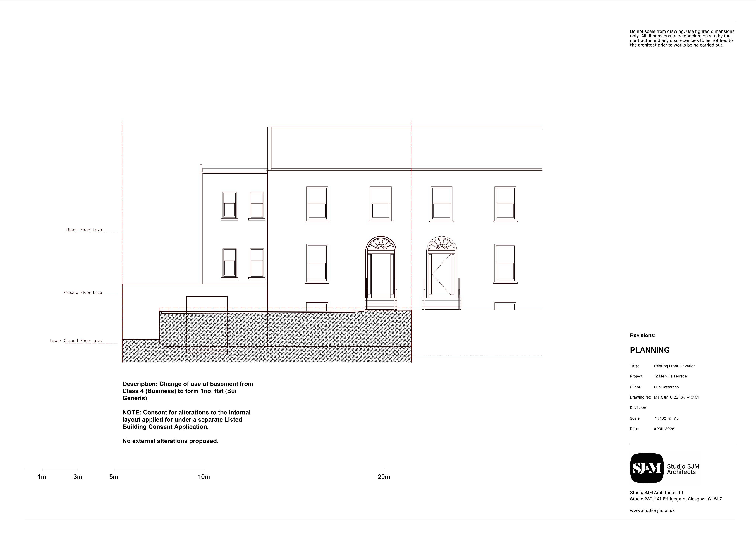Click the 20m mark on scale bar
Image resolution: width=756 pixels, height=535 pixels.
[384, 477]
